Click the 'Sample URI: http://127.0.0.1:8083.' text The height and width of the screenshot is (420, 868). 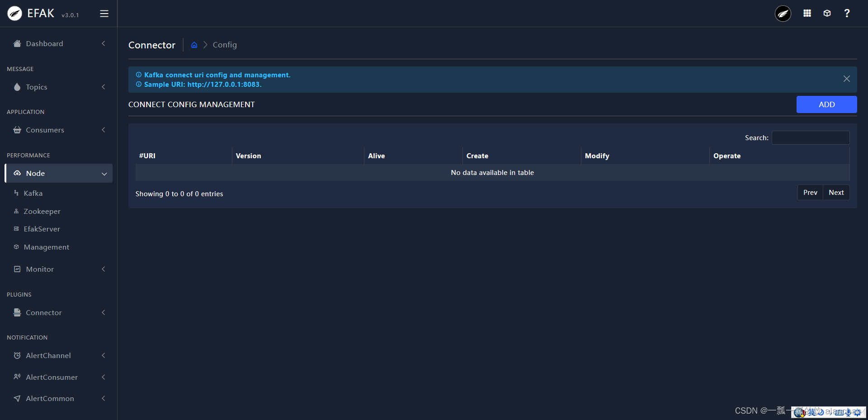(203, 85)
